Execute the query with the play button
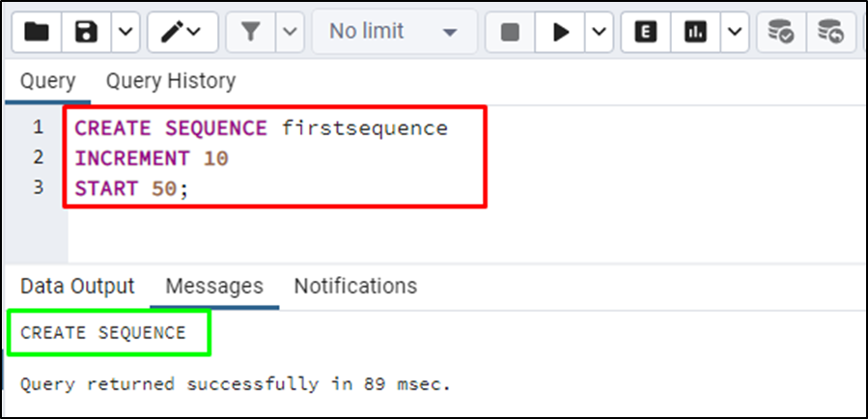 [x=560, y=33]
